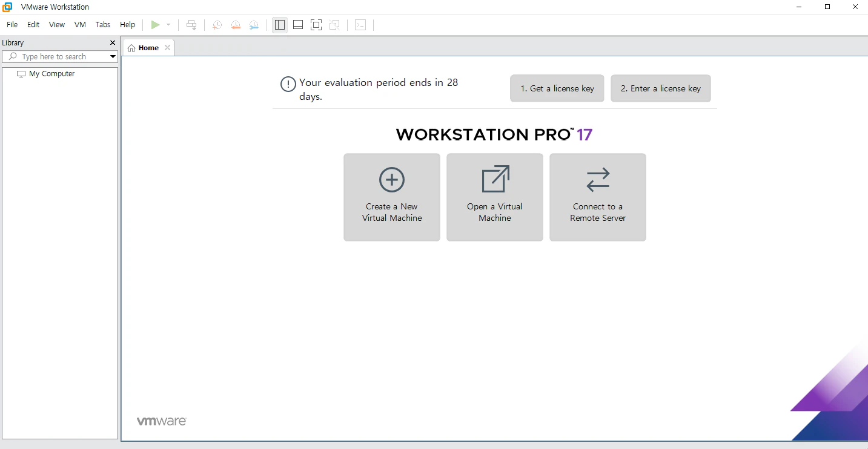The image size is (868, 449).
Task: Click the search magnifier icon in Library
Action: (13, 57)
